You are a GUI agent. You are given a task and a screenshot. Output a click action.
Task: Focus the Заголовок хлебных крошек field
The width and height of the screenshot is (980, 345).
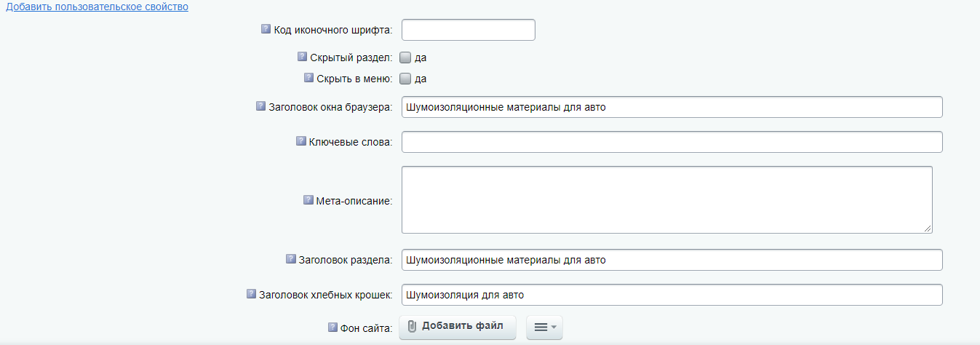coord(672,295)
